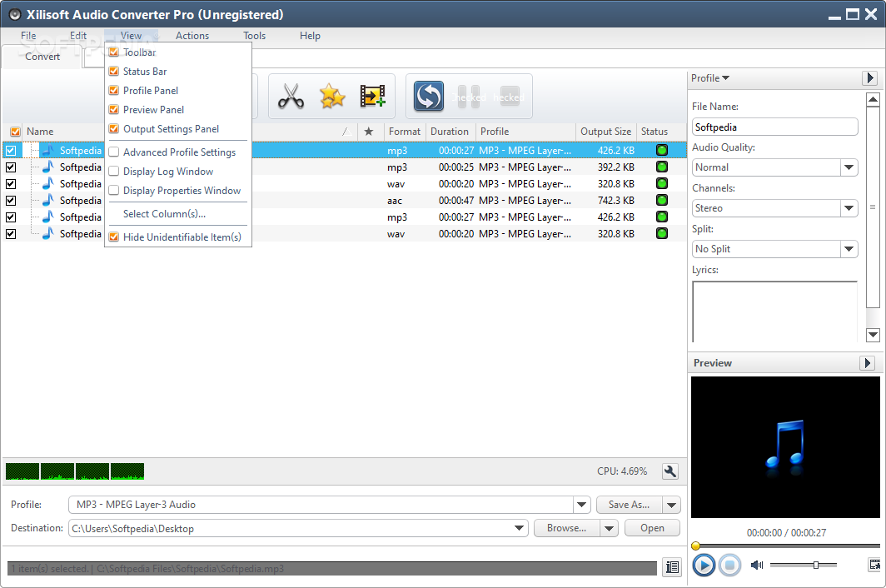Image resolution: width=886 pixels, height=588 pixels.
Task: Sort the list by Output Size column
Action: pos(605,132)
